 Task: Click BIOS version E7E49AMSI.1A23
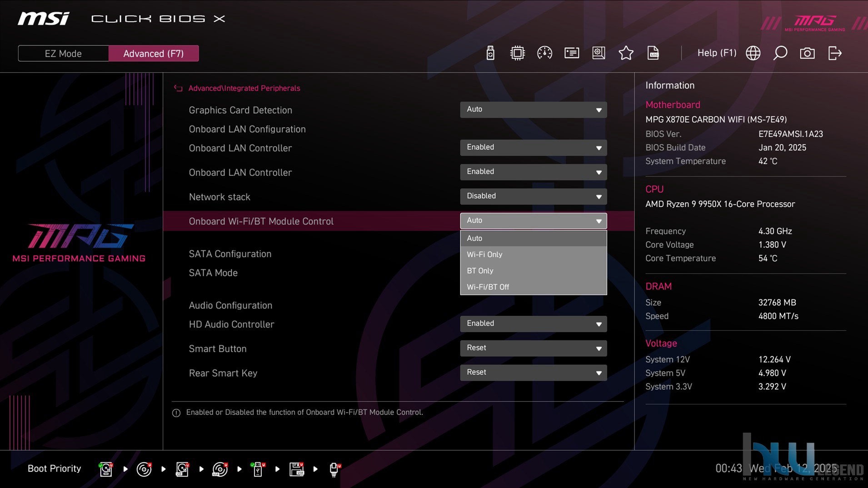point(790,134)
